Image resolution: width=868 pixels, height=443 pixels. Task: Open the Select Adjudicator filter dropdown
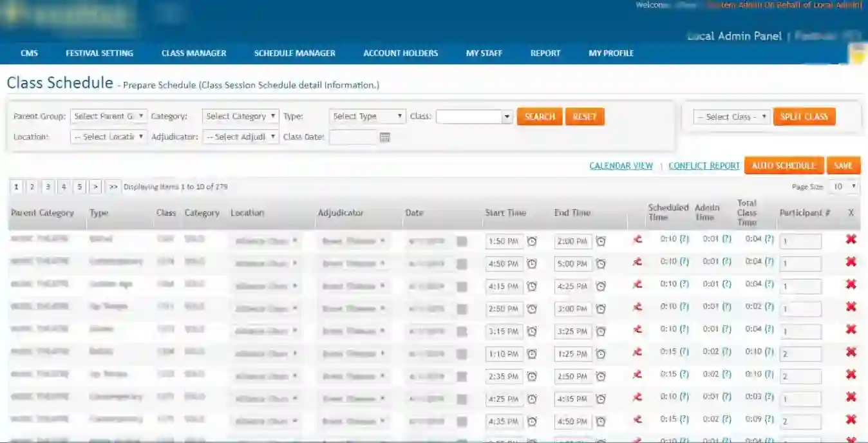click(240, 137)
